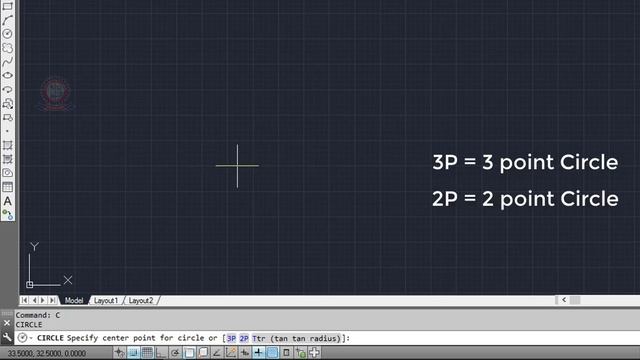
Task: Go to previous layout tab arrow
Action: [34, 300]
